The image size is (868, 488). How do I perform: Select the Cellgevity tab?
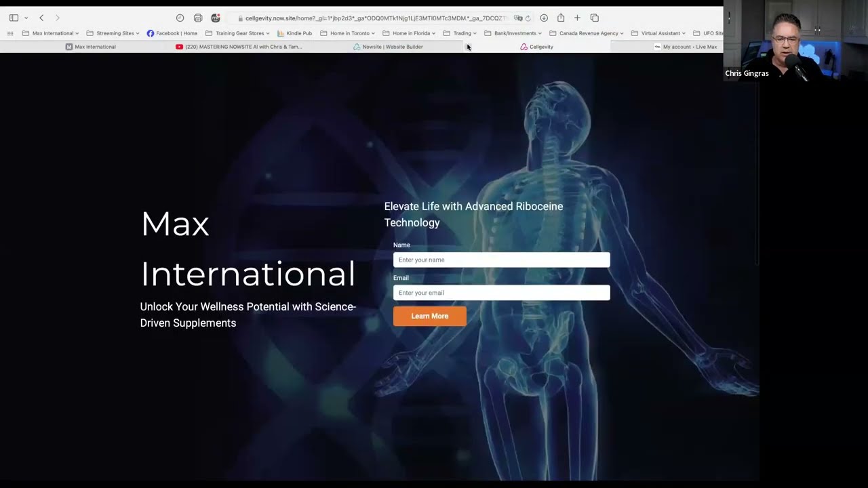[x=536, y=47]
